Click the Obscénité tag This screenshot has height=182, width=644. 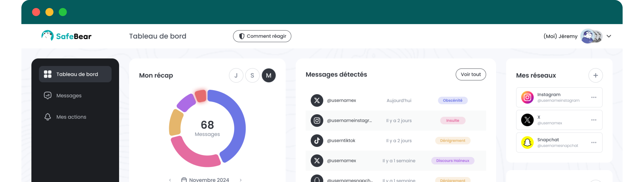[x=452, y=100]
